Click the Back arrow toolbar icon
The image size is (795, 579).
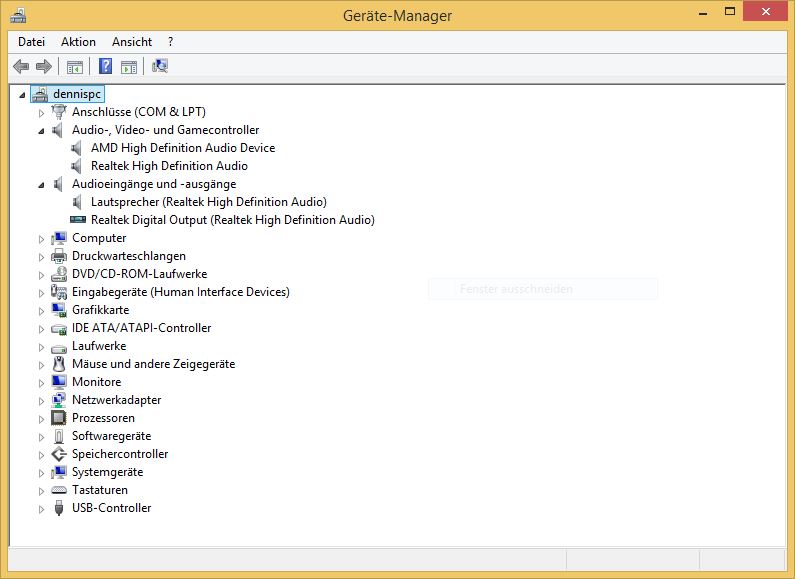tap(21, 66)
